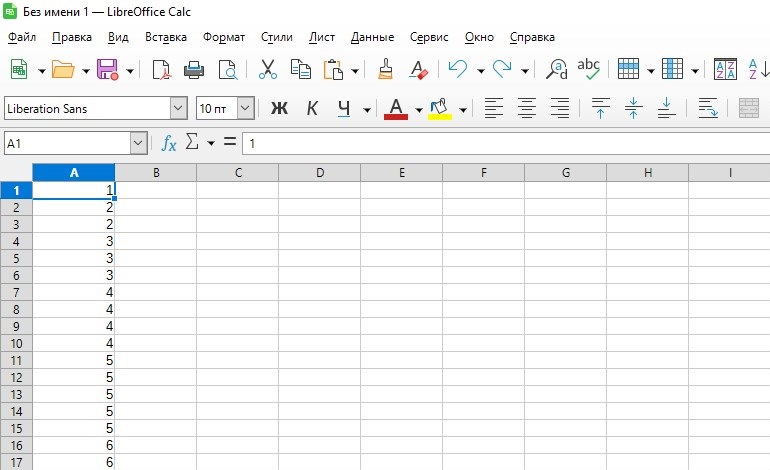Open the Данные menu
Screen dimensions: 770x470
click(x=372, y=37)
